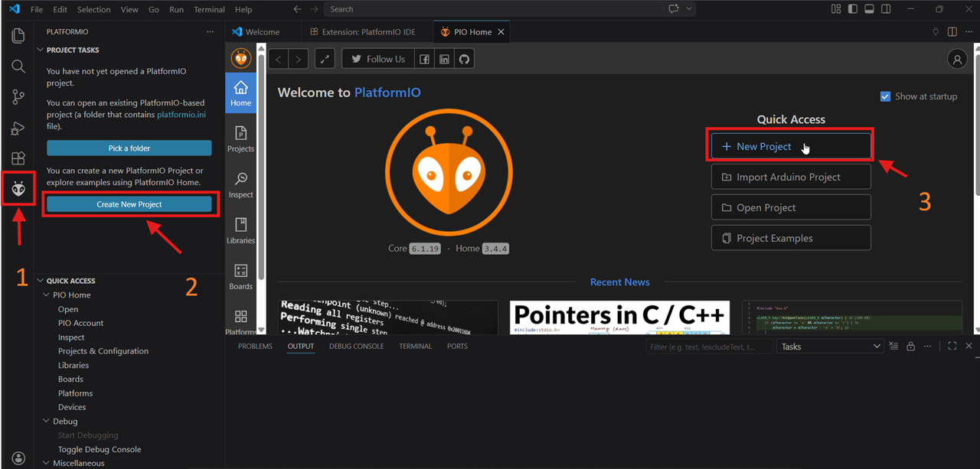Open the platformio.ini link

tap(181, 115)
